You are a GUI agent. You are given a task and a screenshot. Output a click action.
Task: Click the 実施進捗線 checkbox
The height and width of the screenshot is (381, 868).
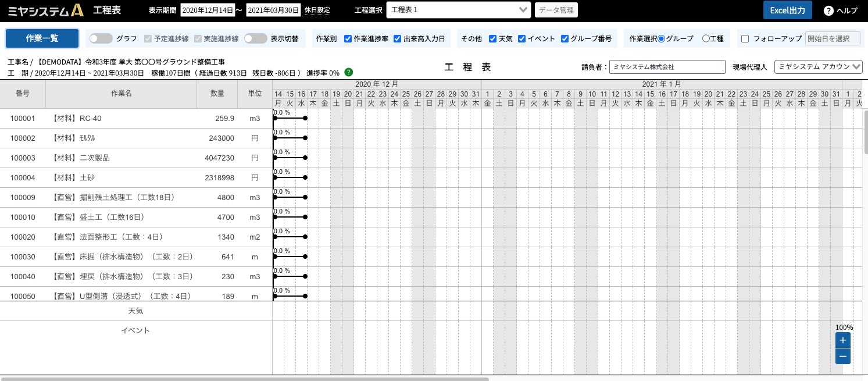pos(198,39)
